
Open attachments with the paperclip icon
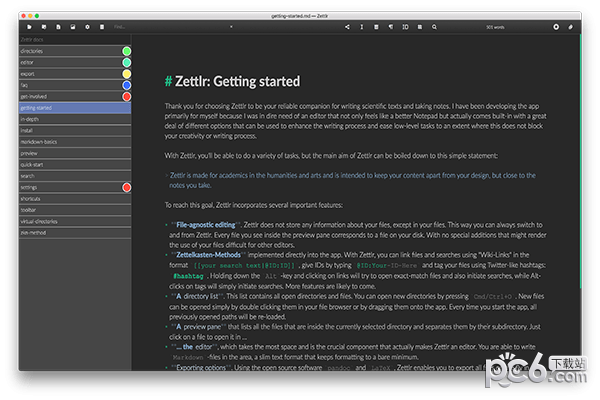[x=571, y=27]
